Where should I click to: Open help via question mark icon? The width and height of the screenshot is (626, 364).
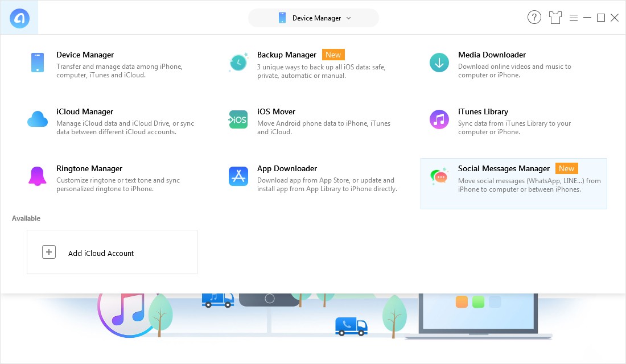pos(534,18)
